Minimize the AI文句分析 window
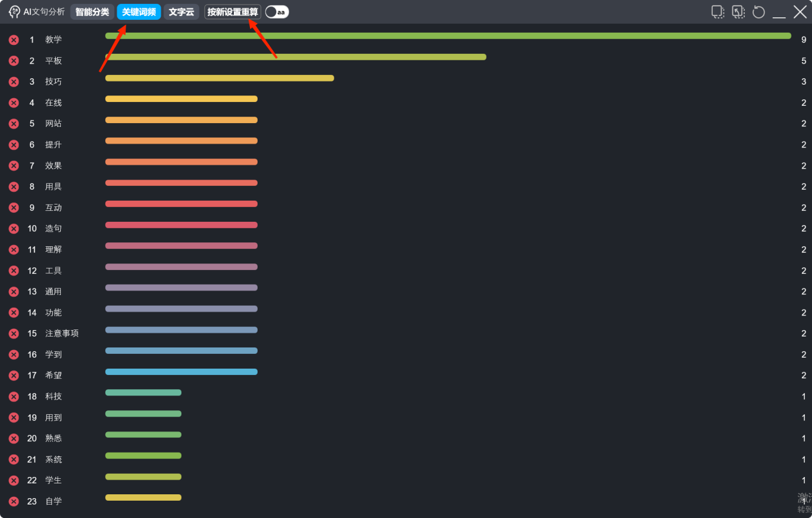The image size is (812, 518). (779, 12)
